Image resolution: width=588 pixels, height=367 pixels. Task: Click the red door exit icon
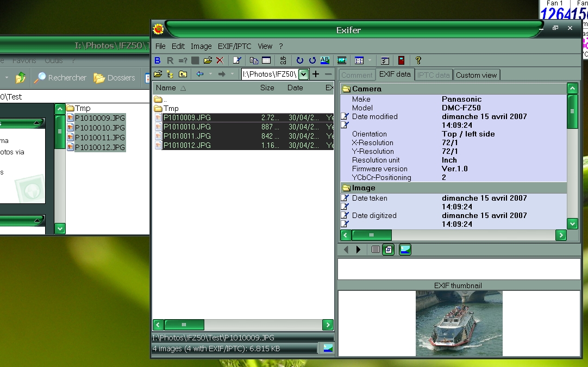tap(401, 60)
